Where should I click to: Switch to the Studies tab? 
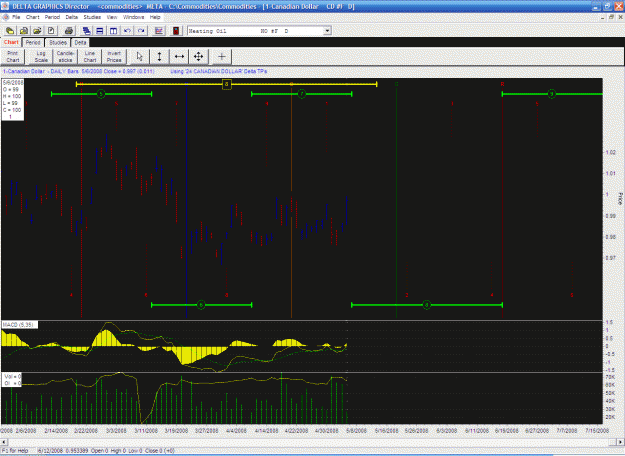pos(58,42)
